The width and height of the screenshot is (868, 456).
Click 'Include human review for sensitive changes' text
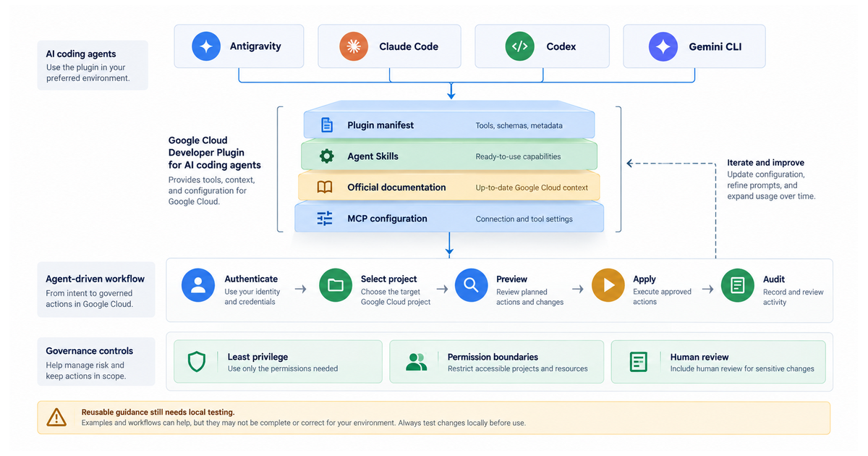(742, 368)
